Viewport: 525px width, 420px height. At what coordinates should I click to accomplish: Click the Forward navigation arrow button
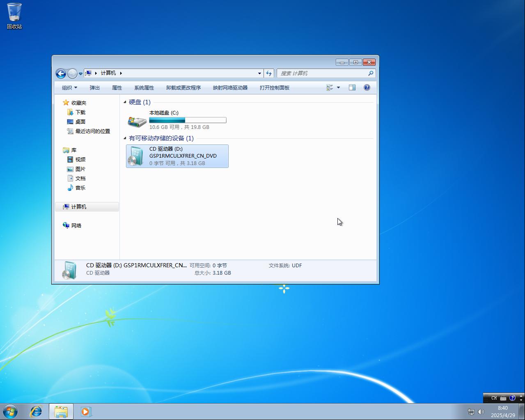[x=72, y=73]
